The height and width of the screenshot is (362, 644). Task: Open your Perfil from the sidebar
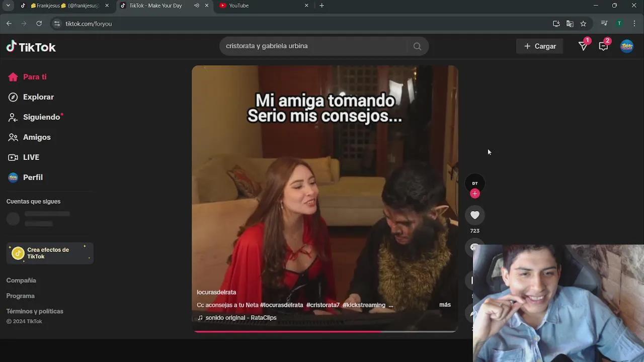32,177
